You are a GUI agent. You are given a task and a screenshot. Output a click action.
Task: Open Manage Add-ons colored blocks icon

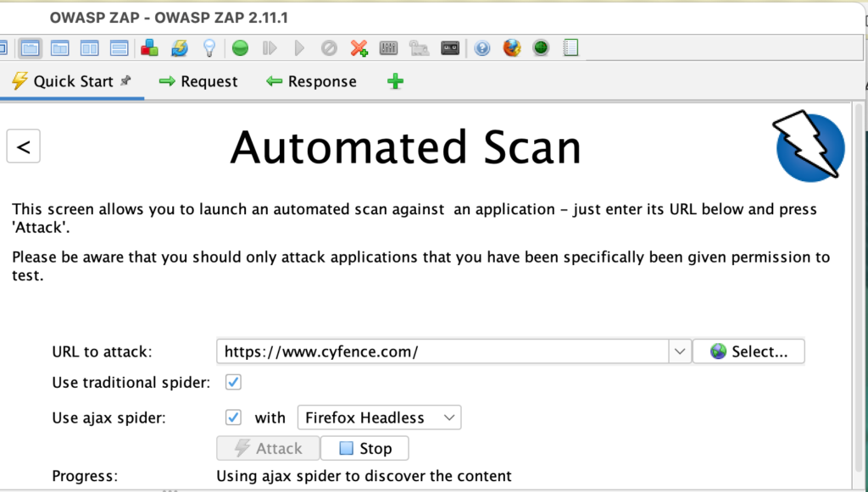pos(149,48)
